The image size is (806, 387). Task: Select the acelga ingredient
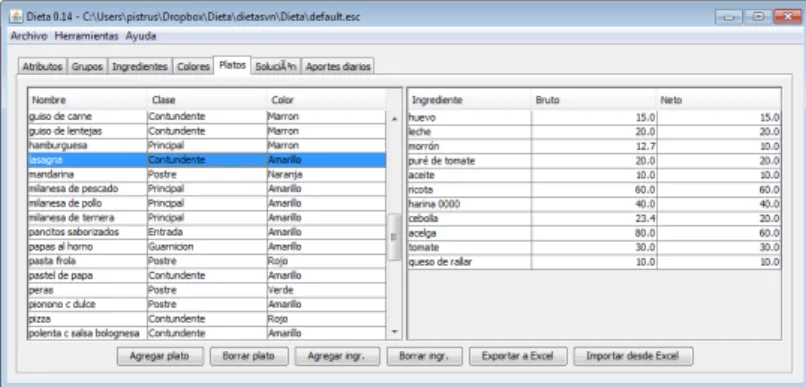pos(594,233)
